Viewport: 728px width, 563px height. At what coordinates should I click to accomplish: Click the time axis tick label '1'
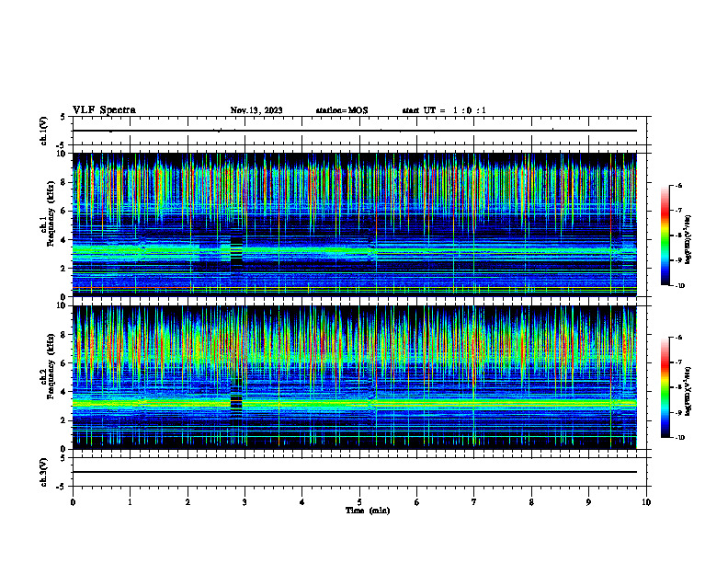coord(130,502)
